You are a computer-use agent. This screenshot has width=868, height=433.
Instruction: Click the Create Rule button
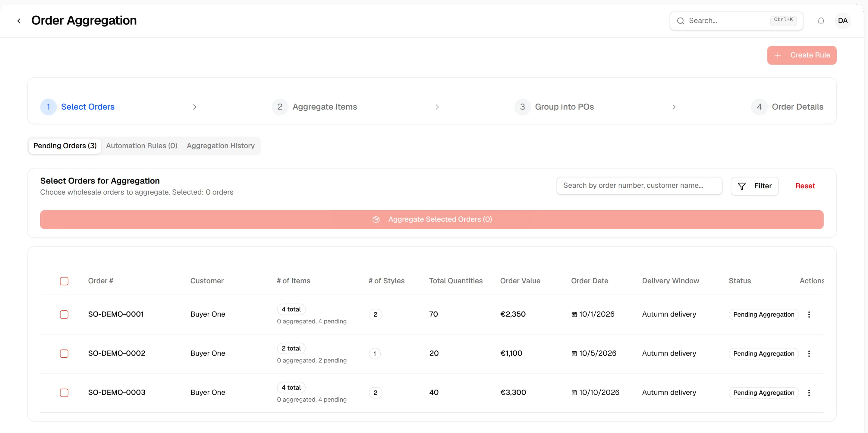click(x=802, y=55)
